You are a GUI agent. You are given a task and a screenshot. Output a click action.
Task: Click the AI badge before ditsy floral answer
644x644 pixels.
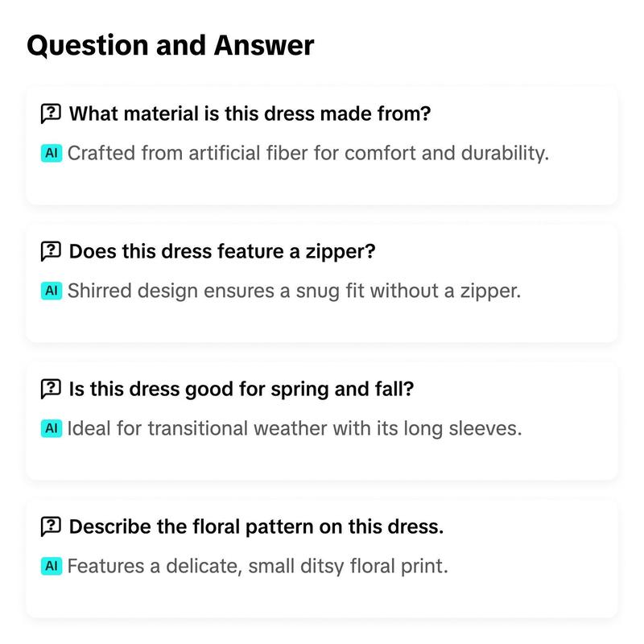tap(52, 566)
